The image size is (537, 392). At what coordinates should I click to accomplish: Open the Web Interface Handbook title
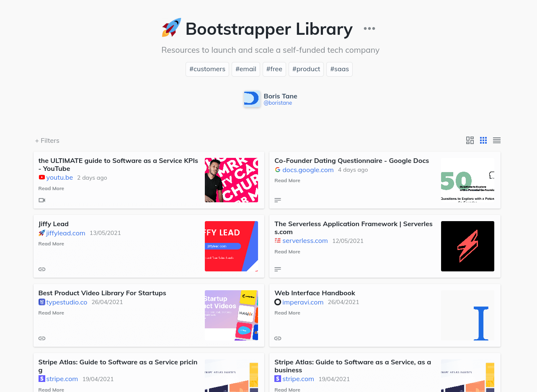pyautogui.click(x=315, y=293)
